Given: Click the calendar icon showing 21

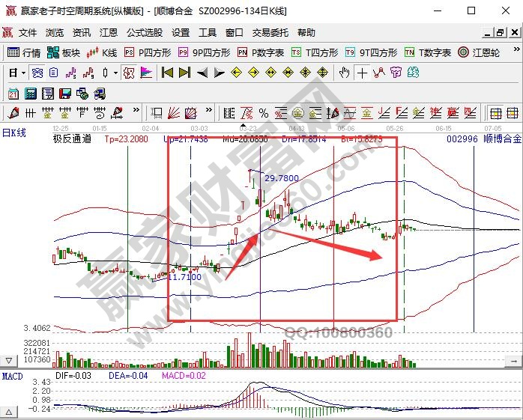Looking at the screenshot, I should click(x=13, y=93).
